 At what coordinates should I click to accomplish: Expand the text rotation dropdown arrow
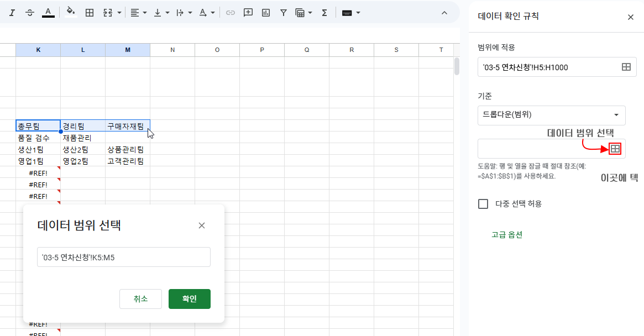coord(212,13)
